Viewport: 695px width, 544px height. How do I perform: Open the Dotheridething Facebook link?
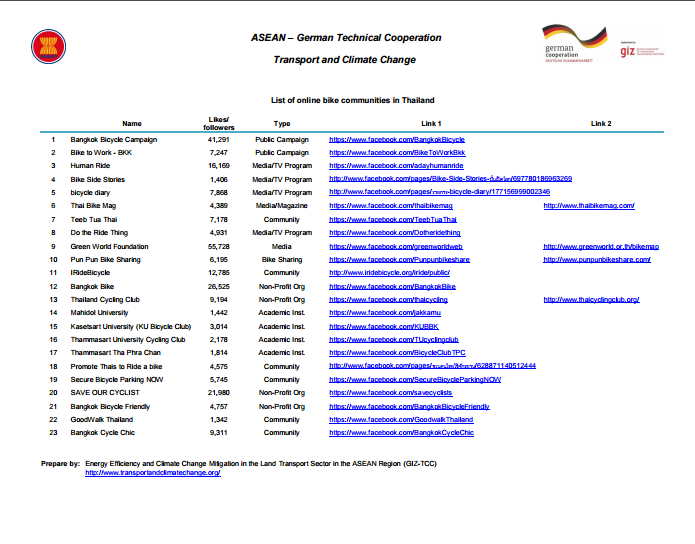(x=394, y=233)
